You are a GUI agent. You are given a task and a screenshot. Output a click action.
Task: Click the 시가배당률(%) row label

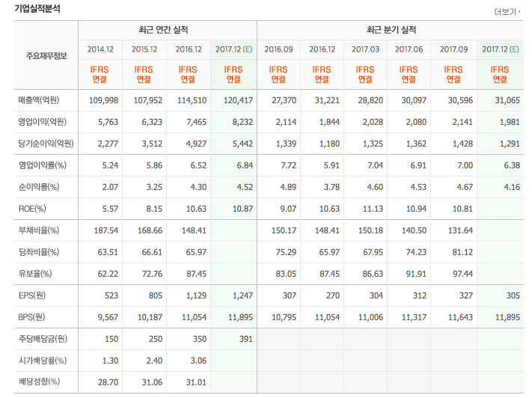[43, 361]
